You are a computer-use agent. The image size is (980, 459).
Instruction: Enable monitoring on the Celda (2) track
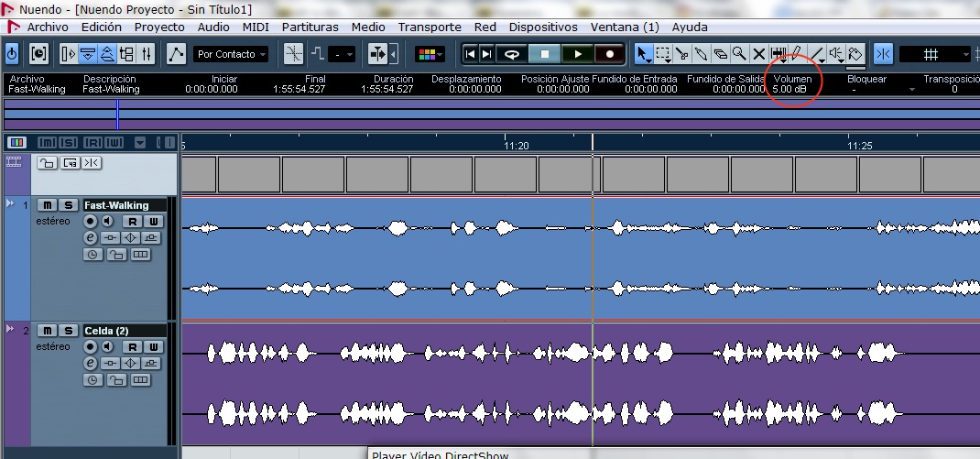107,346
